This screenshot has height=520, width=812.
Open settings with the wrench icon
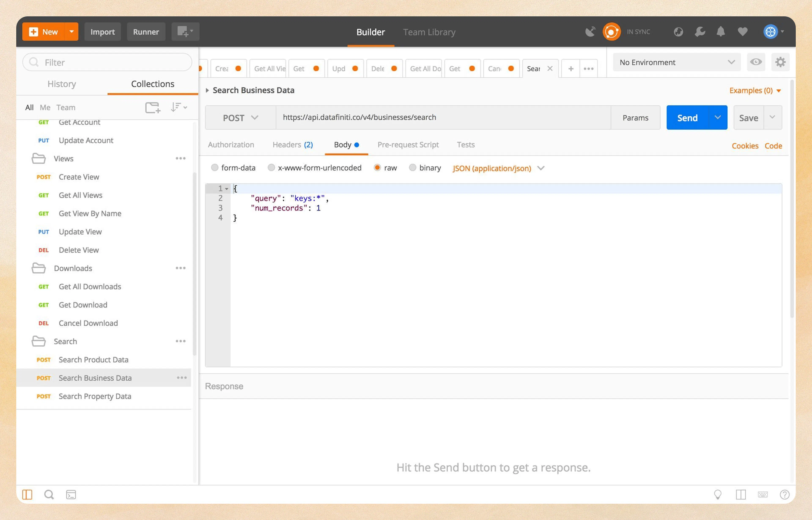700,31
